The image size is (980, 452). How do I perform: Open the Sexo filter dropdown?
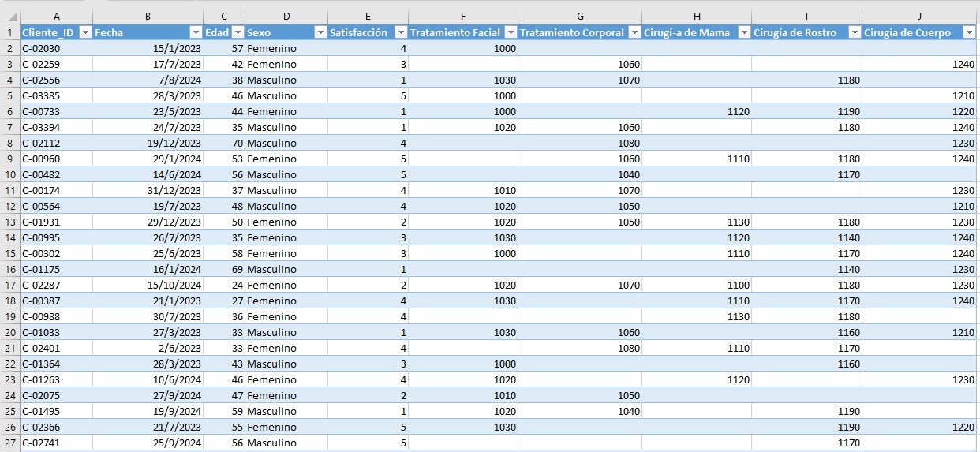click(320, 32)
